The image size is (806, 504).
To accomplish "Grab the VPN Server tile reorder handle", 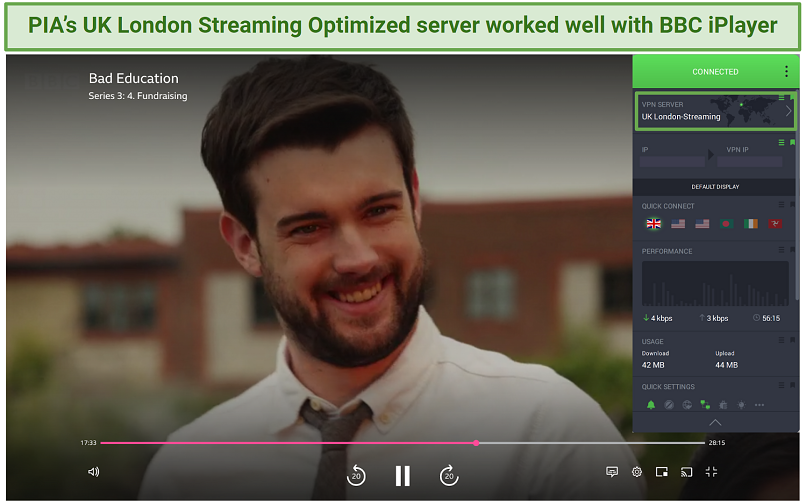I will 781,97.
